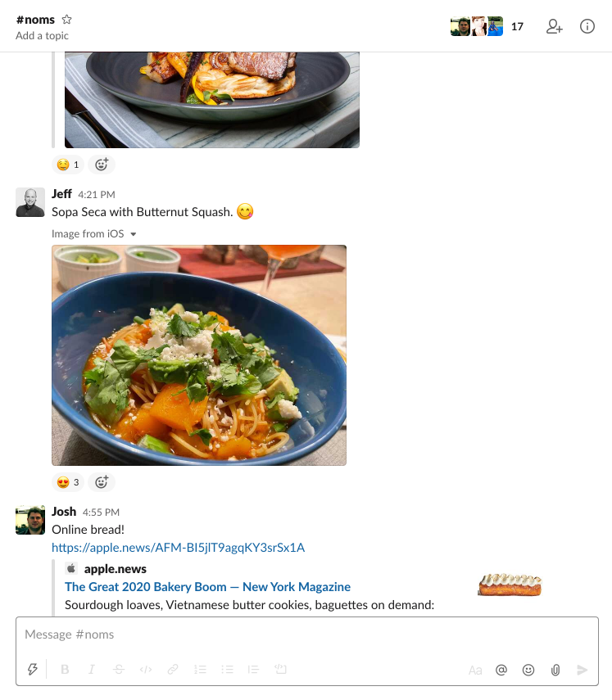The height and width of the screenshot is (700, 612).
Task: Apply strikethrough formatting button
Action: point(119,670)
